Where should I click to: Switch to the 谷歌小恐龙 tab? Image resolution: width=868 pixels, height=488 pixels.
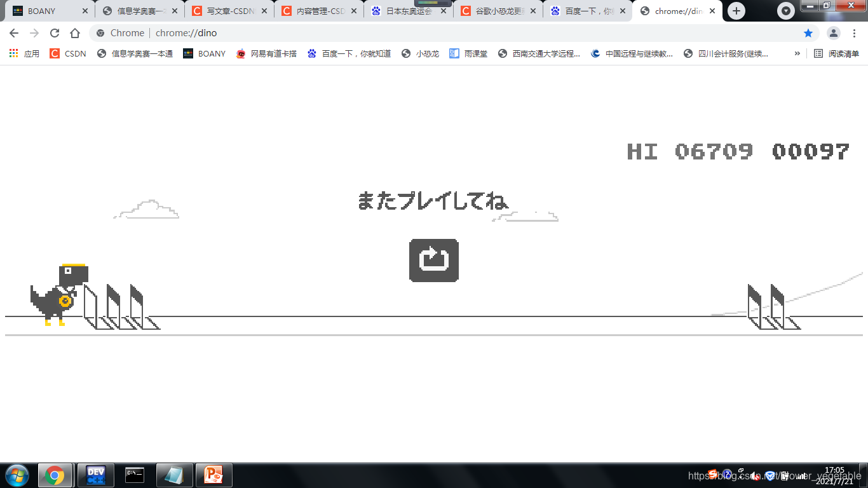498,11
